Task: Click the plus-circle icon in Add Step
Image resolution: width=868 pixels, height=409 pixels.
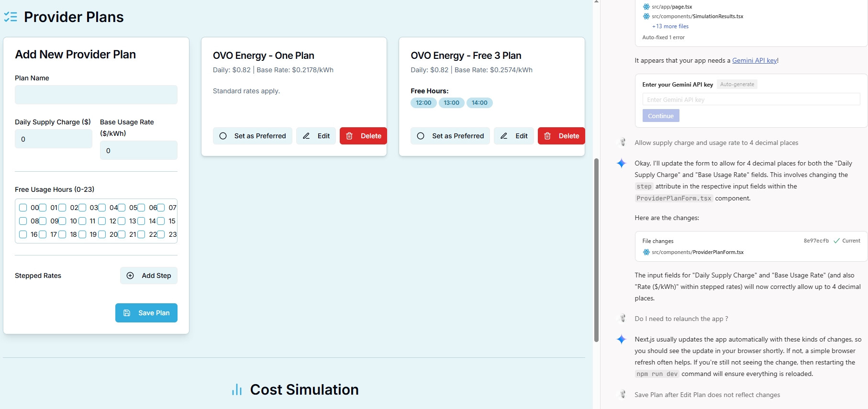Action: pos(130,276)
